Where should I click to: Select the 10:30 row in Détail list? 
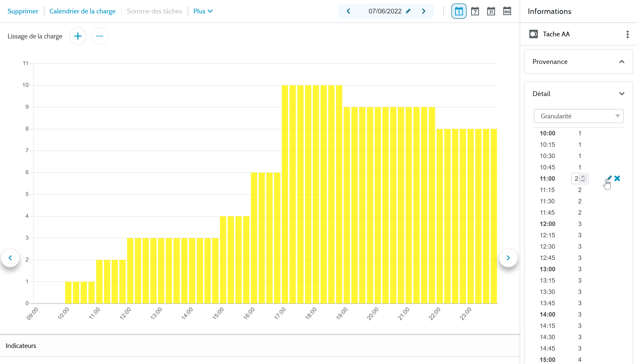578,156
